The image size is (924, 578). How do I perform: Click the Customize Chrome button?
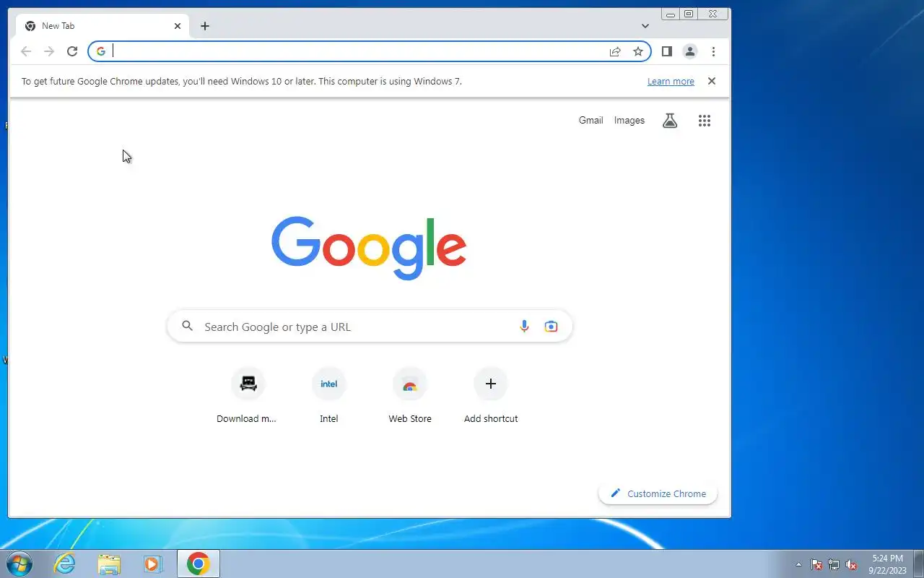(x=658, y=493)
